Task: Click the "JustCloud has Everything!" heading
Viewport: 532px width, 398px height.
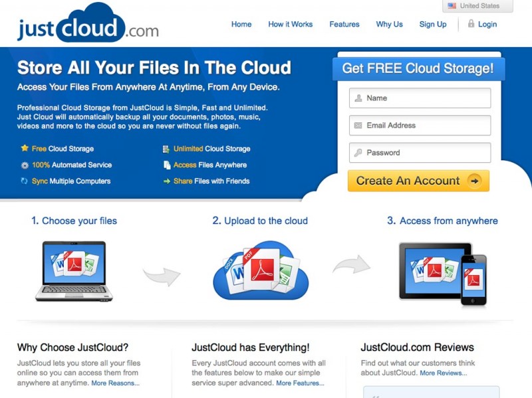Action: click(x=251, y=348)
